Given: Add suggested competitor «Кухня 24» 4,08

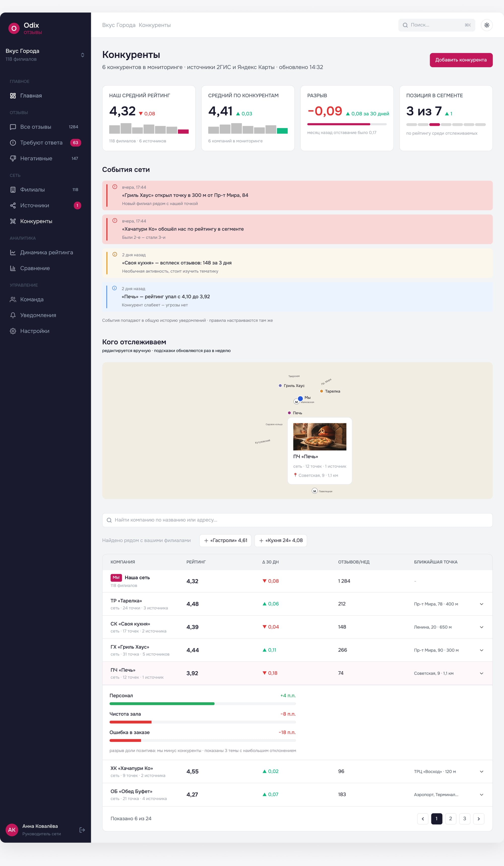Looking at the screenshot, I should [280, 540].
